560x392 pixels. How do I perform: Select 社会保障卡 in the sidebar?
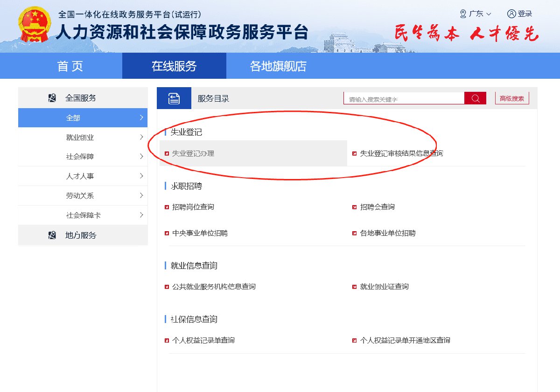point(84,215)
